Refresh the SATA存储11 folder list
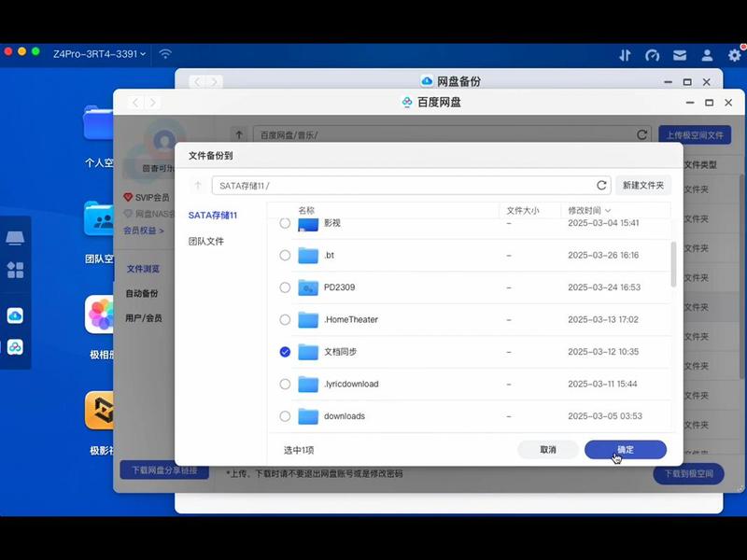The width and height of the screenshot is (747, 560). [x=601, y=185]
